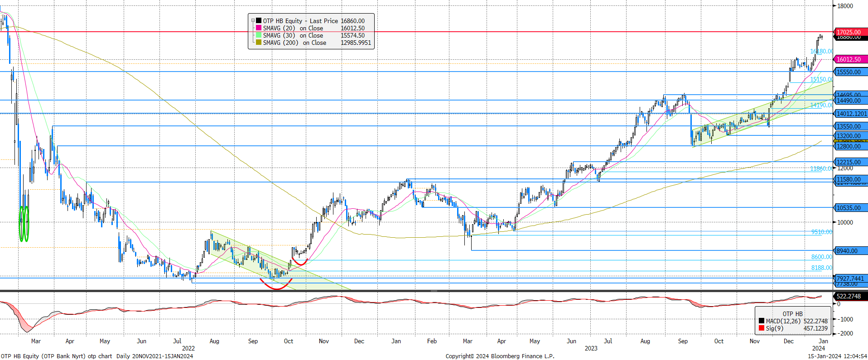868x360 pixels.
Task: Click the blue 8940.00 level tag
Action: click(851, 251)
